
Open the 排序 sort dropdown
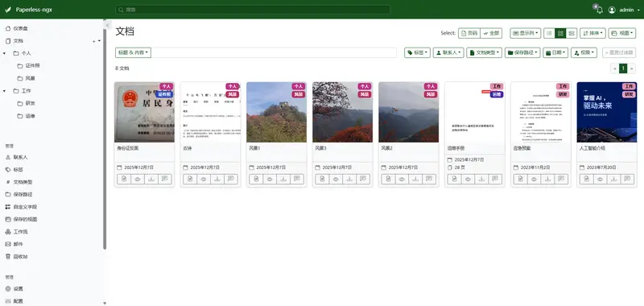coord(592,33)
